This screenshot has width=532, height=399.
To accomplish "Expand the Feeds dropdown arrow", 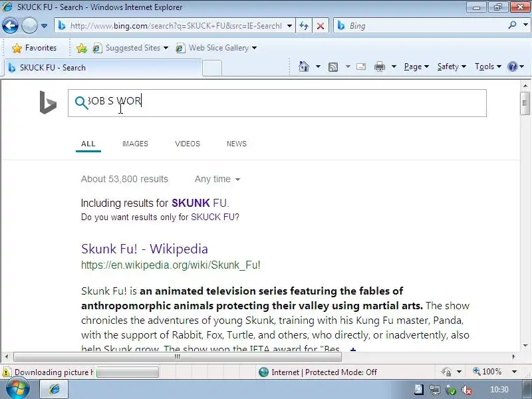I will 348,66.
